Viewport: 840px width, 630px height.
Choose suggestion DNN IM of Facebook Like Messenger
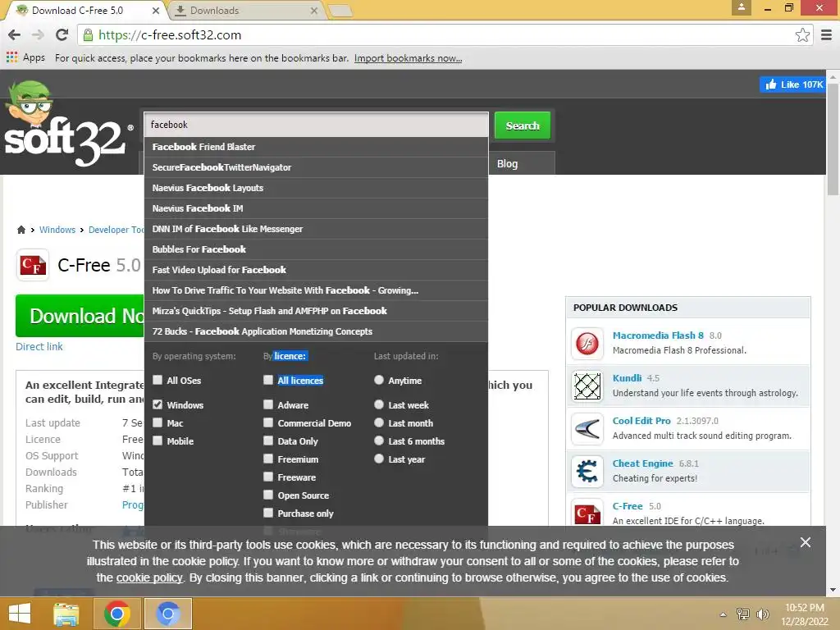[x=316, y=229]
